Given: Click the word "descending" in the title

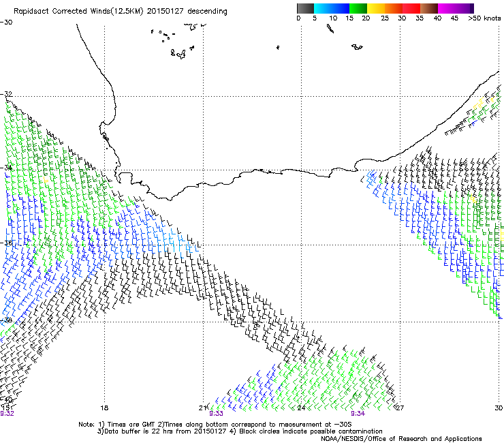Looking at the screenshot, I should click(x=207, y=12).
